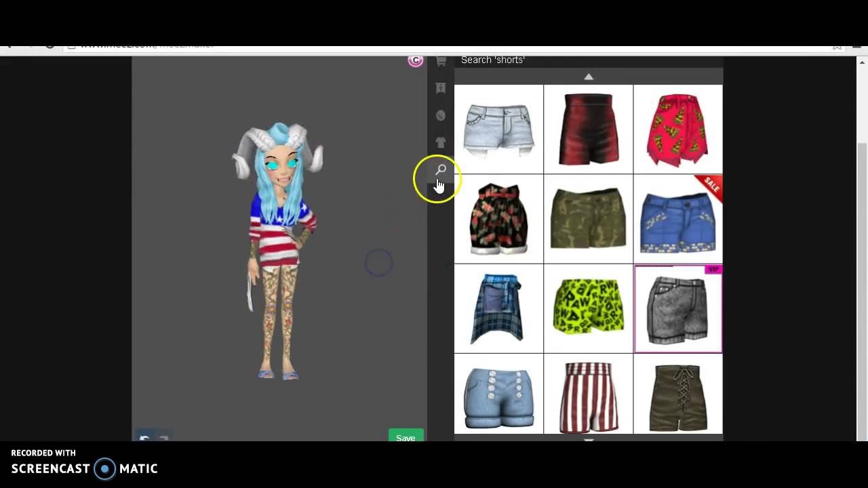The height and width of the screenshot is (488, 868).
Task: Open the search magnifier tool
Action: pyautogui.click(x=441, y=169)
